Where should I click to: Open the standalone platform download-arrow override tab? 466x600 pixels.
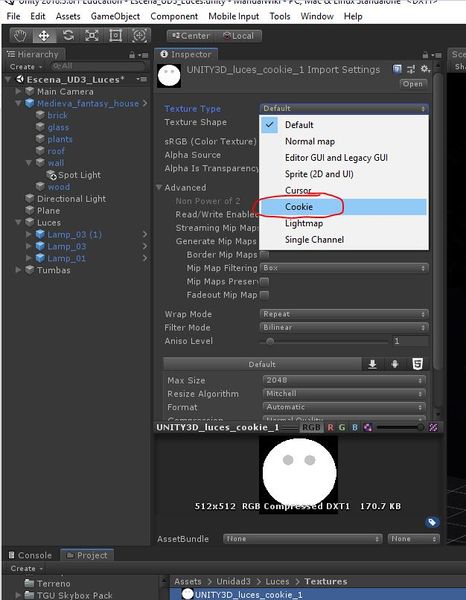click(372, 364)
